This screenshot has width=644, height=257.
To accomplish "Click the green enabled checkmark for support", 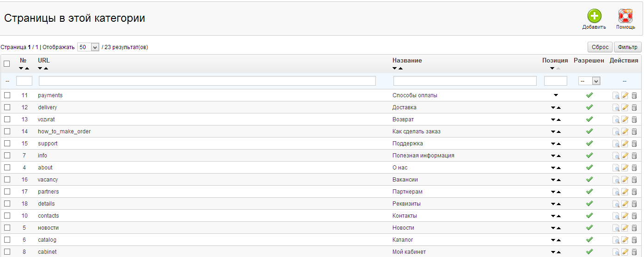I will 589,144.
